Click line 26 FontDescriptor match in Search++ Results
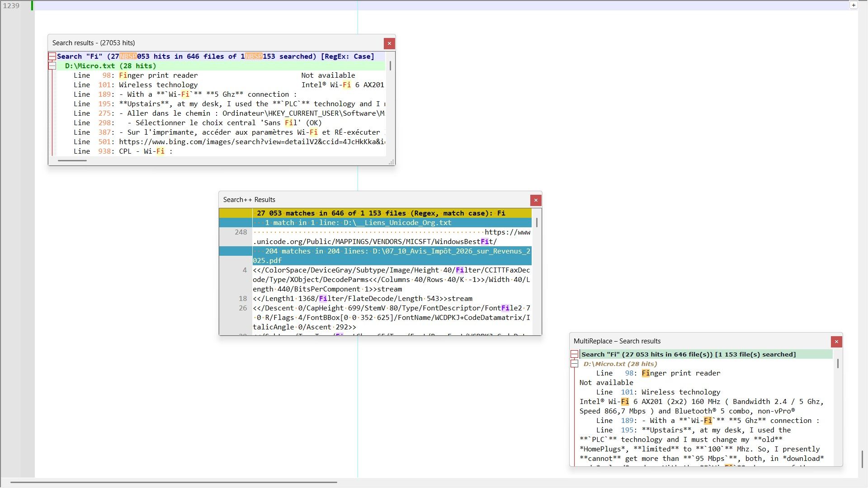Screen dimensions: 868x488 tap(392, 318)
